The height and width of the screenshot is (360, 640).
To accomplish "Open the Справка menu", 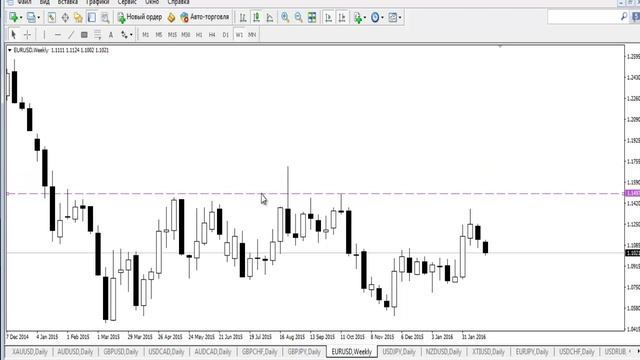I will [x=178, y=2].
